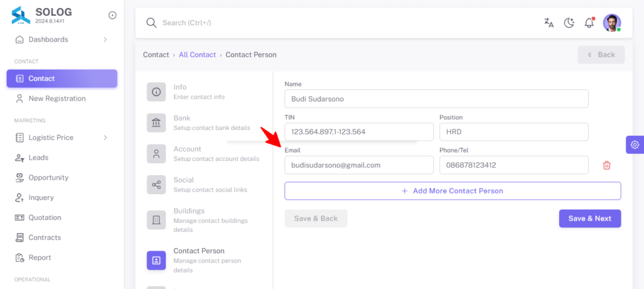Click the language translate icon
The height and width of the screenshot is (289, 644).
[x=548, y=23]
